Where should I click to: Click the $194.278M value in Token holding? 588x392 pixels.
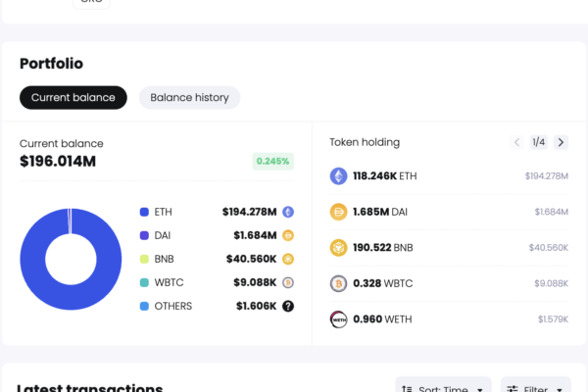547,176
